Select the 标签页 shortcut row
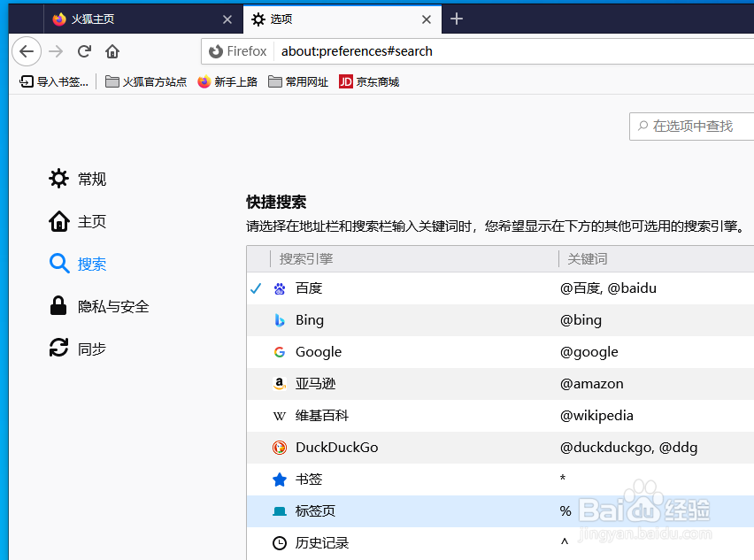754x560 pixels. (x=500, y=511)
